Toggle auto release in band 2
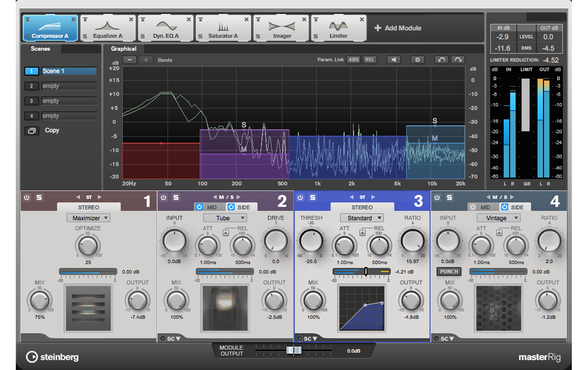The width and height of the screenshot is (588, 370). tap(226, 233)
